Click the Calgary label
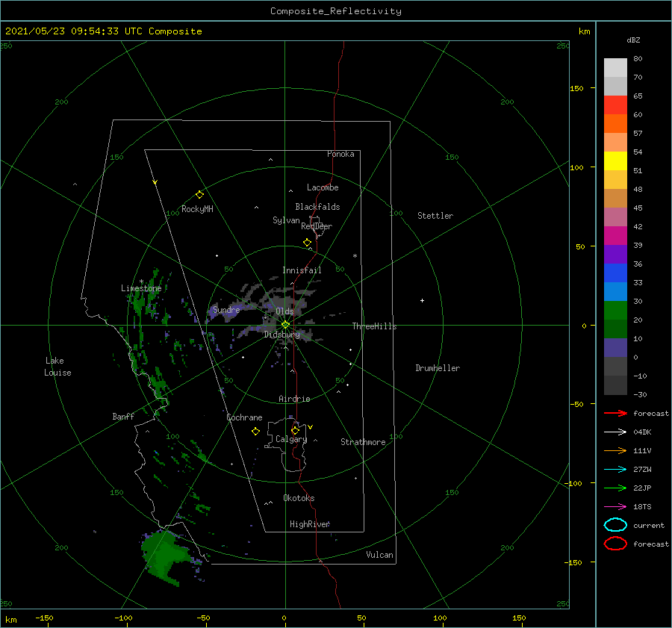The width and height of the screenshot is (672, 628). [x=291, y=439]
